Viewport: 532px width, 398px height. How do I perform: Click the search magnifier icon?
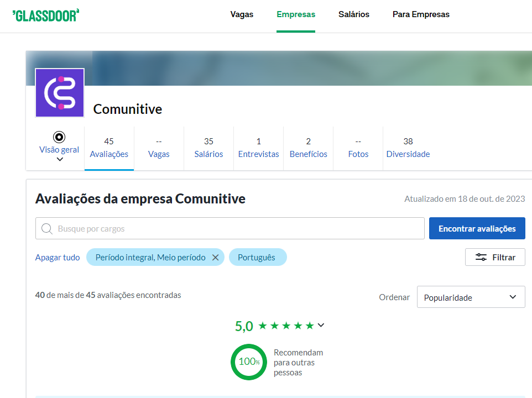47,228
